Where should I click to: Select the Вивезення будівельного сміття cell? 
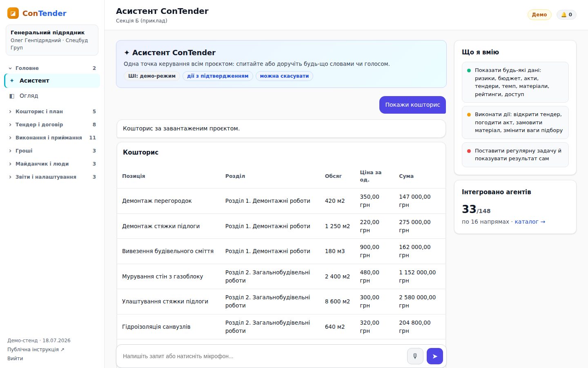pyautogui.click(x=168, y=251)
